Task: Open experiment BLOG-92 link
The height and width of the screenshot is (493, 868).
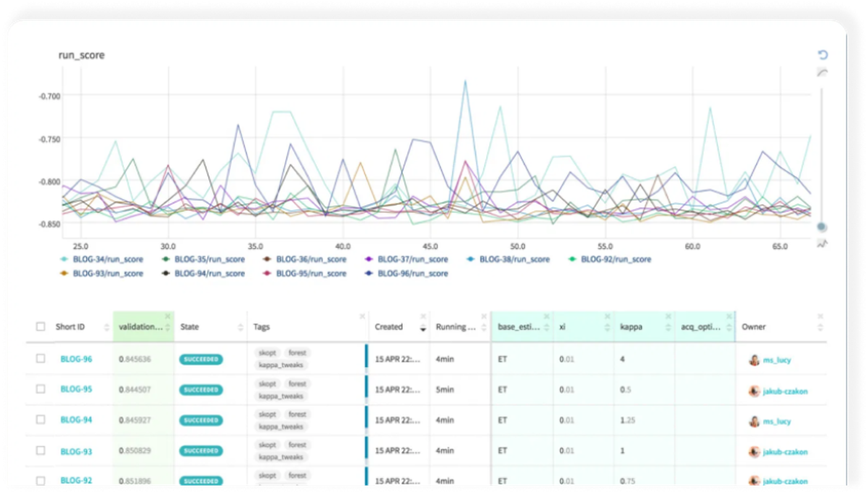Action: point(76,481)
